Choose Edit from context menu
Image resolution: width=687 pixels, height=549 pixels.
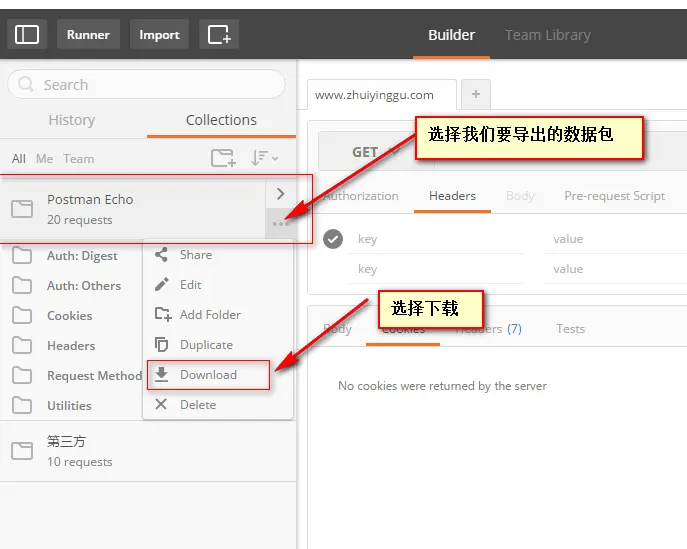tap(218, 285)
